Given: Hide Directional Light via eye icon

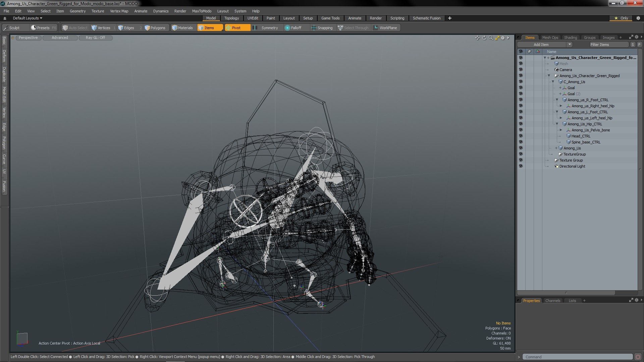Looking at the screenshot, I should coord(521,166).
